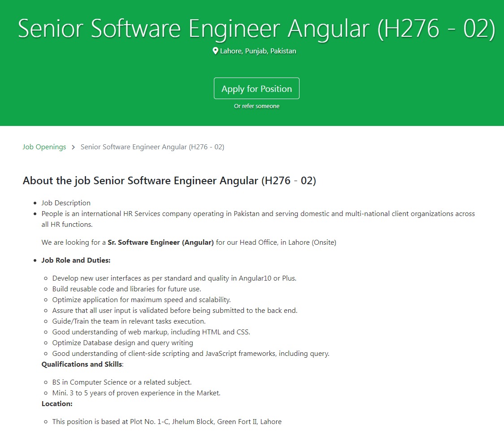The width and height of the screenshot is (504, 446).
Task: Click the Plot No. 1-C address line
Action: pos(167,422)
